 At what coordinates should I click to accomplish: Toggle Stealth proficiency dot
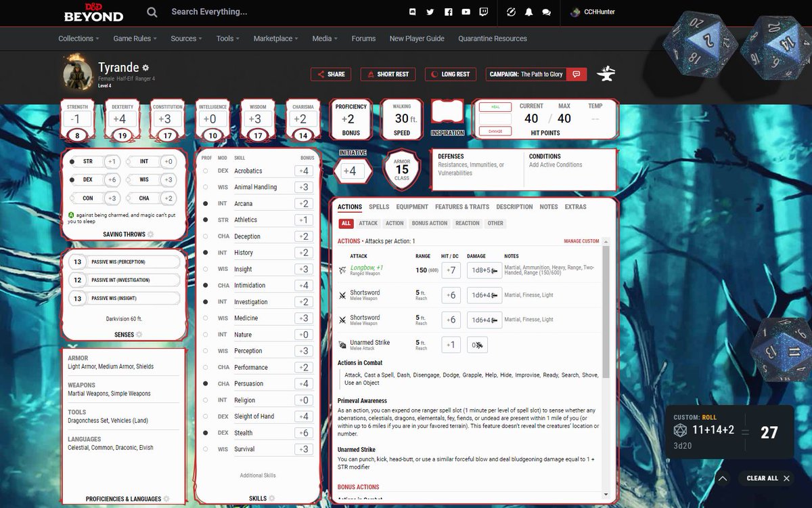(x=206, y=433)
